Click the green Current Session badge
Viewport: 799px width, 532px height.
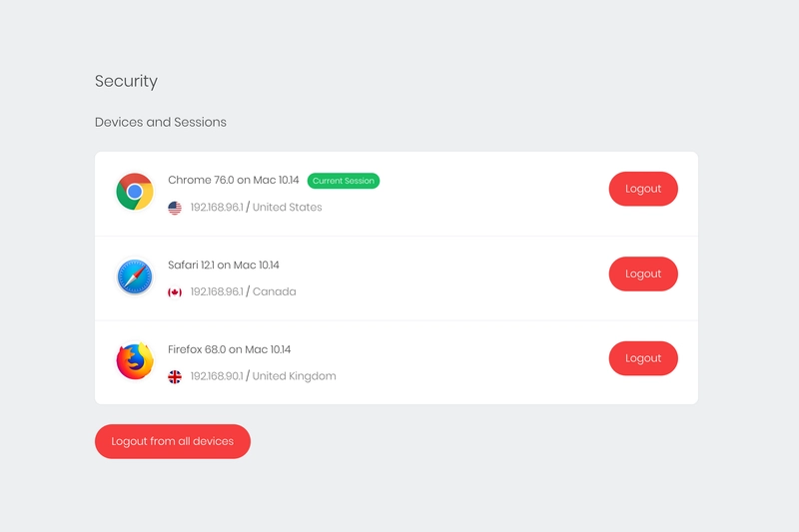point(344,181)
